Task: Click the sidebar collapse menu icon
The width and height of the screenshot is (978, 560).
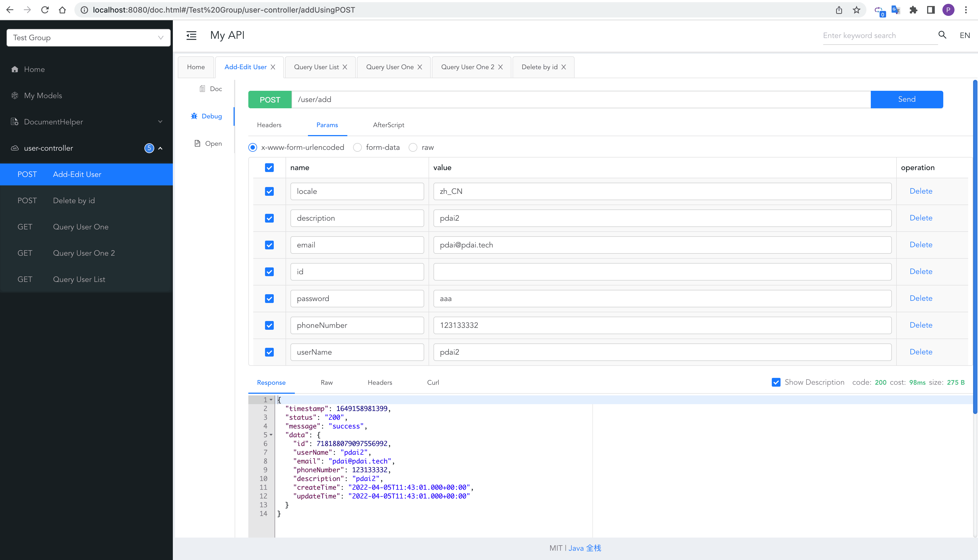Action: 191,35
